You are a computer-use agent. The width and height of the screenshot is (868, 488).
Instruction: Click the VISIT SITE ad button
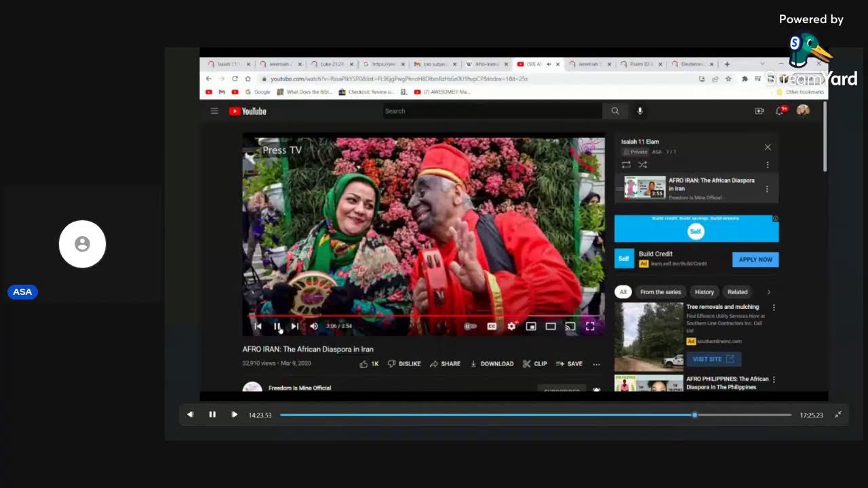point(713,359)
